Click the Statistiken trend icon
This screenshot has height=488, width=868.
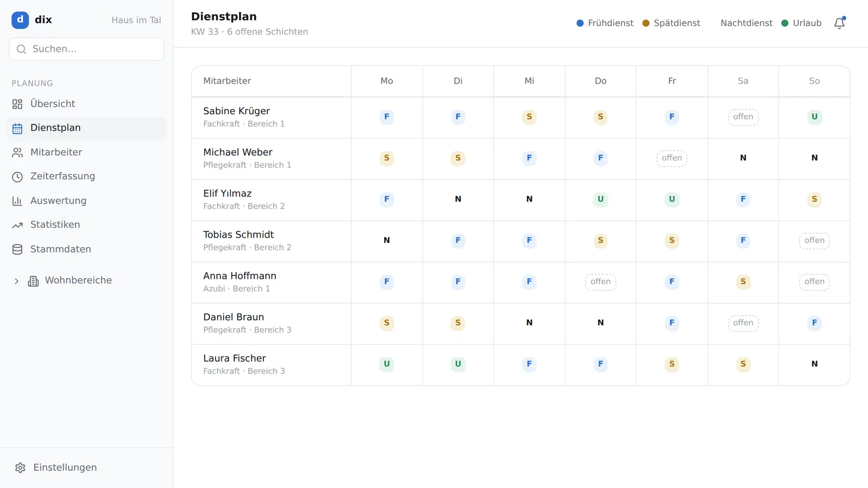tap(17, 225)
